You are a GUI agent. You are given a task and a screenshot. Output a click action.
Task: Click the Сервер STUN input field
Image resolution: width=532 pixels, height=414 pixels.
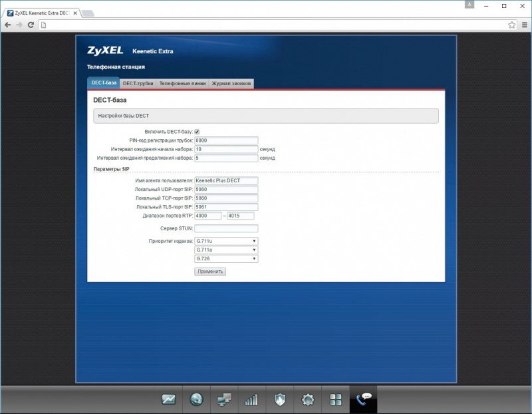click(226, 228)
